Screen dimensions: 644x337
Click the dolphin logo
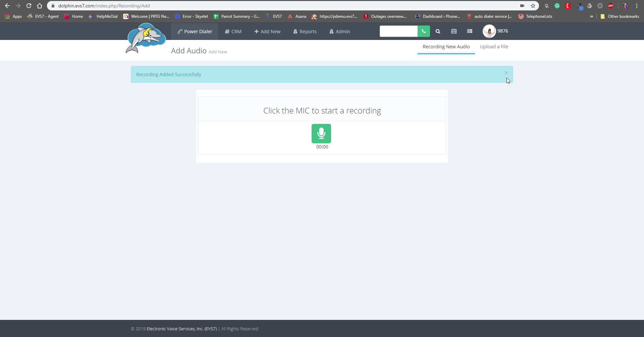click(x=145, y=38)
